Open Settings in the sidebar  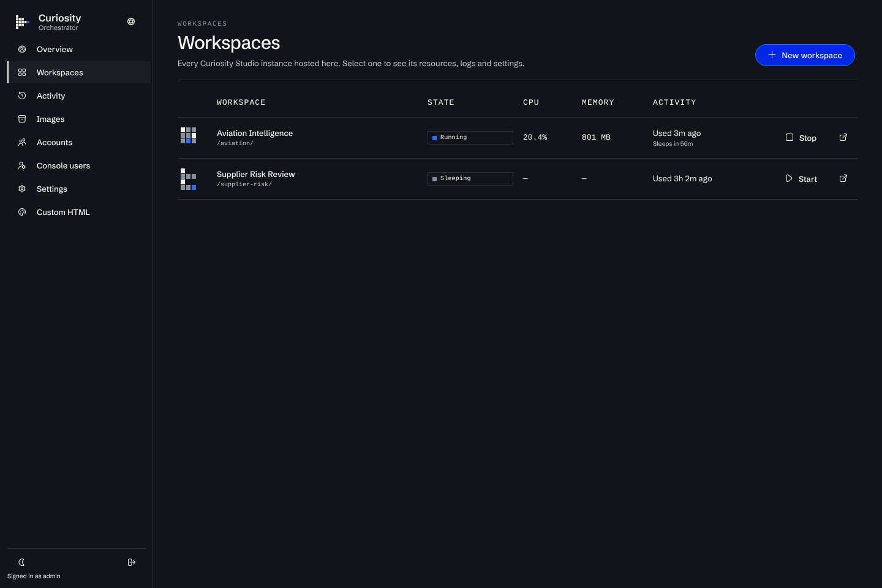point(79,189)
